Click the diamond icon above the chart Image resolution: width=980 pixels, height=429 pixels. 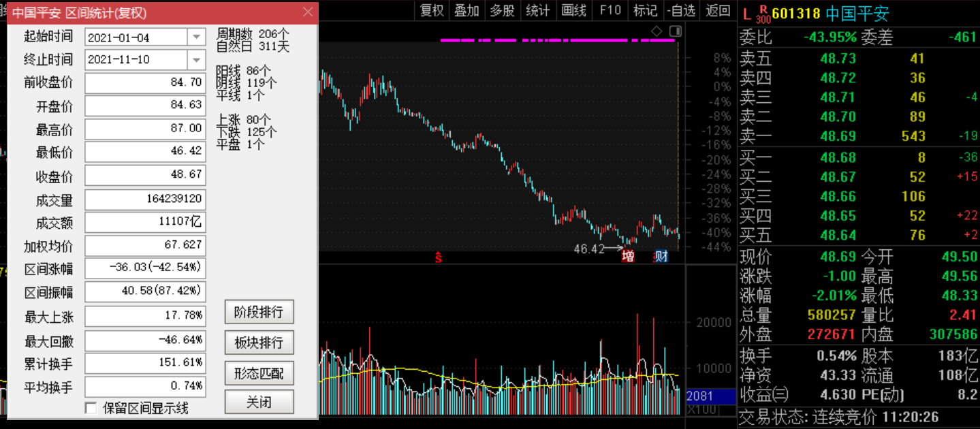[657, 31]
